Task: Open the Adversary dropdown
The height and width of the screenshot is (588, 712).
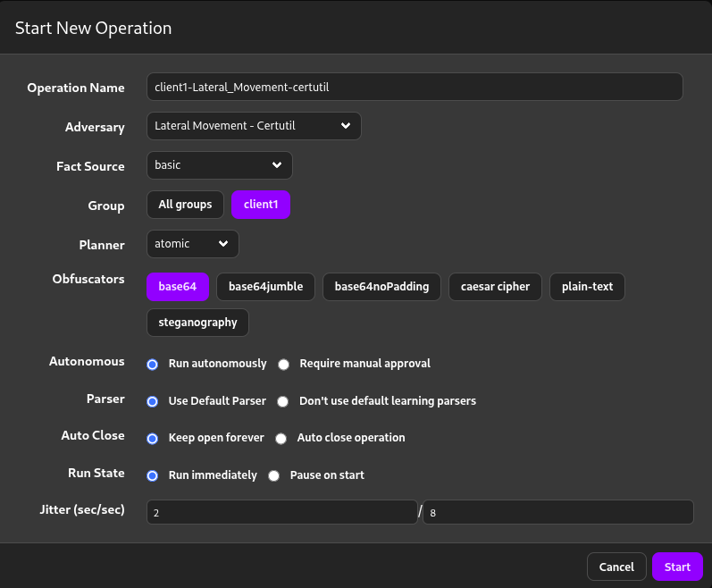Action: coord(254,126)
